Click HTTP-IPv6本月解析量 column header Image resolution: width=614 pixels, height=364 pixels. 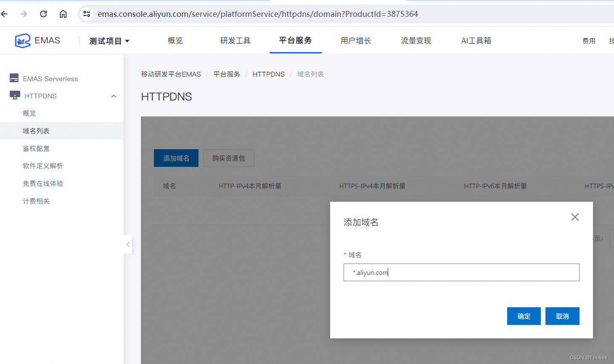coord(495,186)
